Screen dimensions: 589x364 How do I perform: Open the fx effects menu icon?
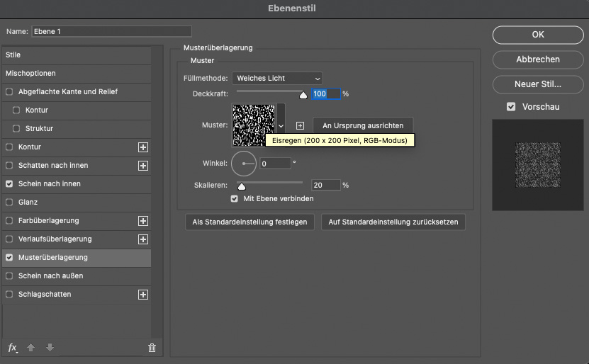coord(13,348)
